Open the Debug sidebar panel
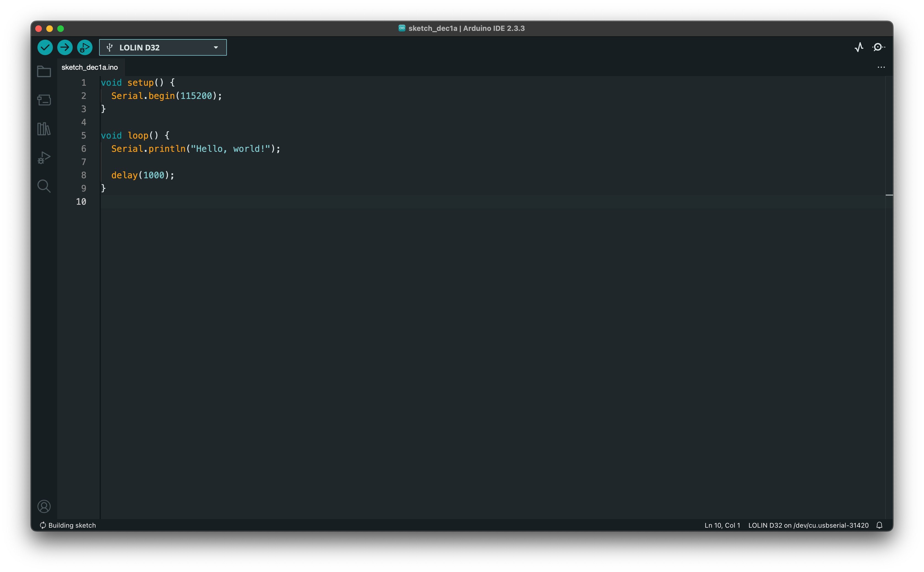This screenshot has width=924, height=572. [x=44, y=157]
